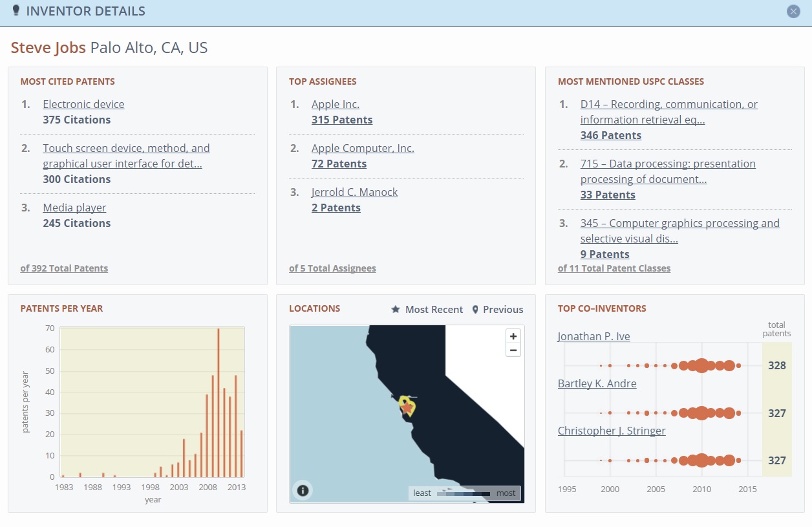Open assignee Apple Inc.
The width and height of the screenshot is (812, 527).
335,104
